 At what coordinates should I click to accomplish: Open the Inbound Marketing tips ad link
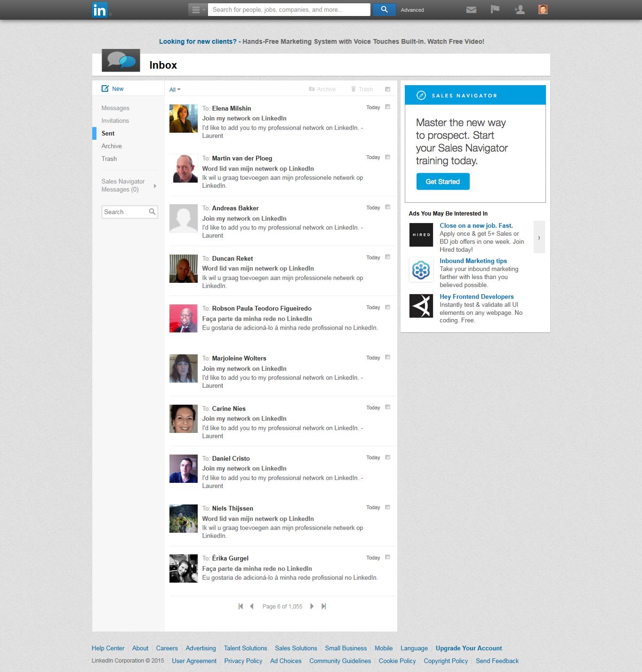(x=473, y=261)
